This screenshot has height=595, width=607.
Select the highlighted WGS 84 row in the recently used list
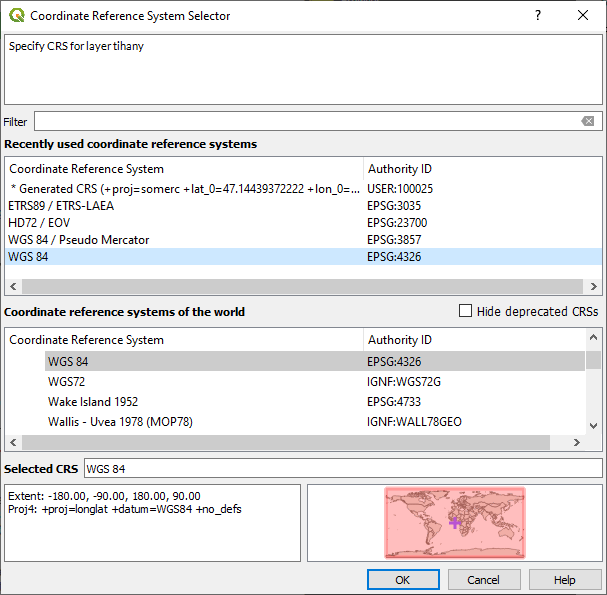(304, 257)
